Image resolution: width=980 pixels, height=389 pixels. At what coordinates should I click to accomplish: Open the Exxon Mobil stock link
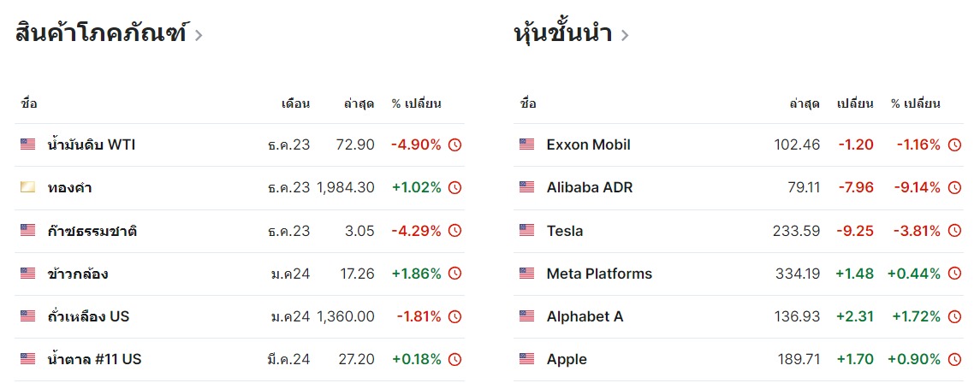tap(588, 144)
